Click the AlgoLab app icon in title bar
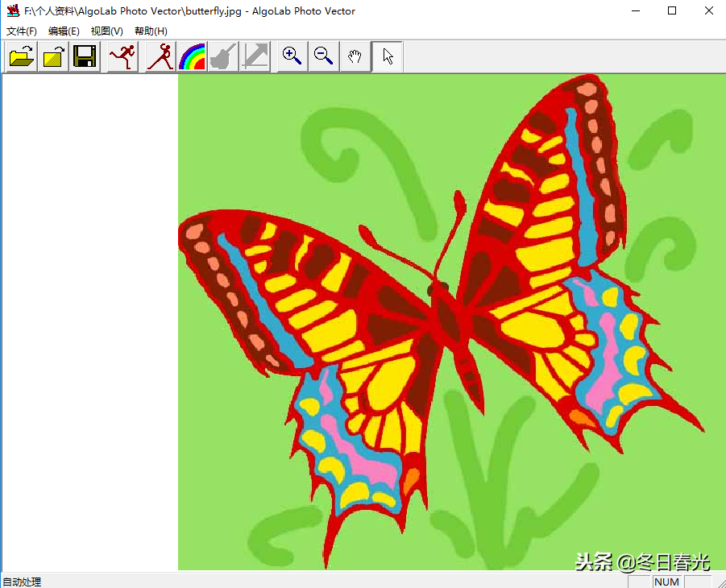 click(x=13, y=10)
